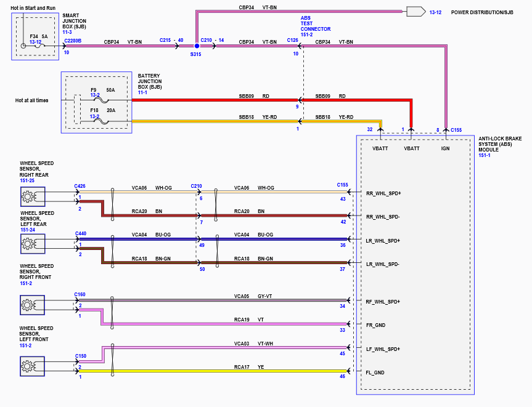Click the C2280B connector label

tap(73, 41)
